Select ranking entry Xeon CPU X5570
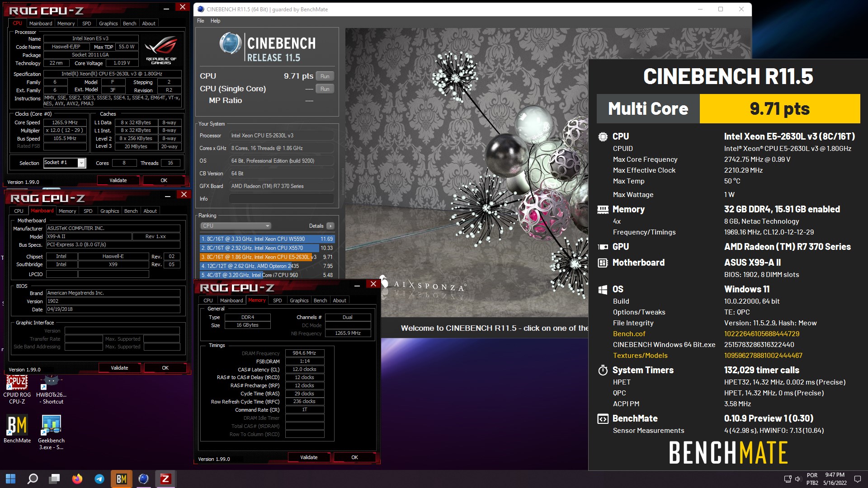The image size is (868, 488). (267, 248)
